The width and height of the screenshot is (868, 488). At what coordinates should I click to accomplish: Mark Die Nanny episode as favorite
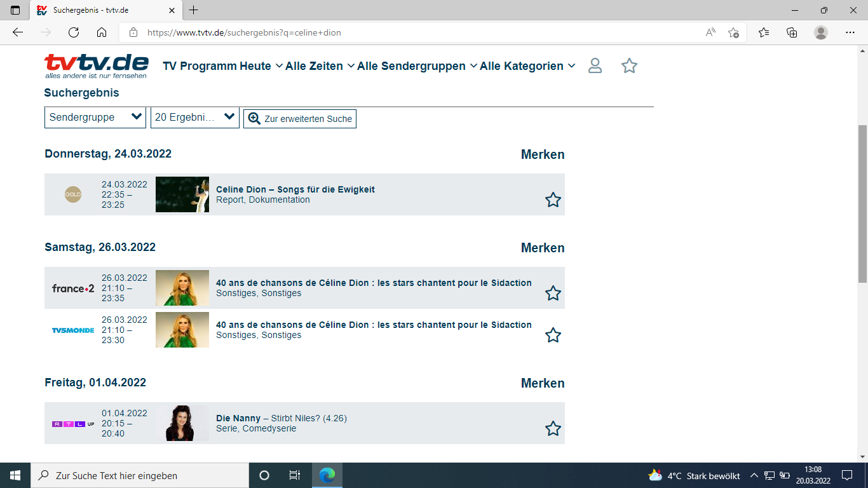click(x=553, y=429)
